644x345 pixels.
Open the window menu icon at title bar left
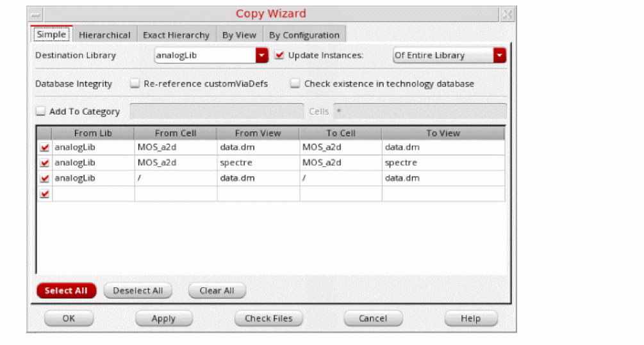click(x=36, y=15)
